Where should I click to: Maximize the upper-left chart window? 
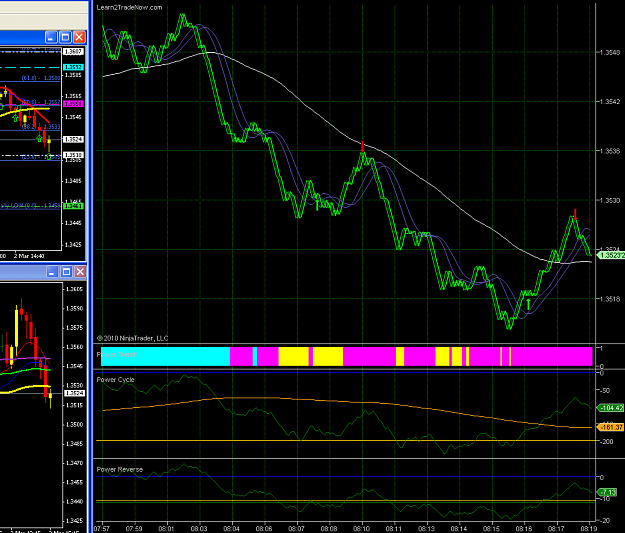[x=65, y=37]
